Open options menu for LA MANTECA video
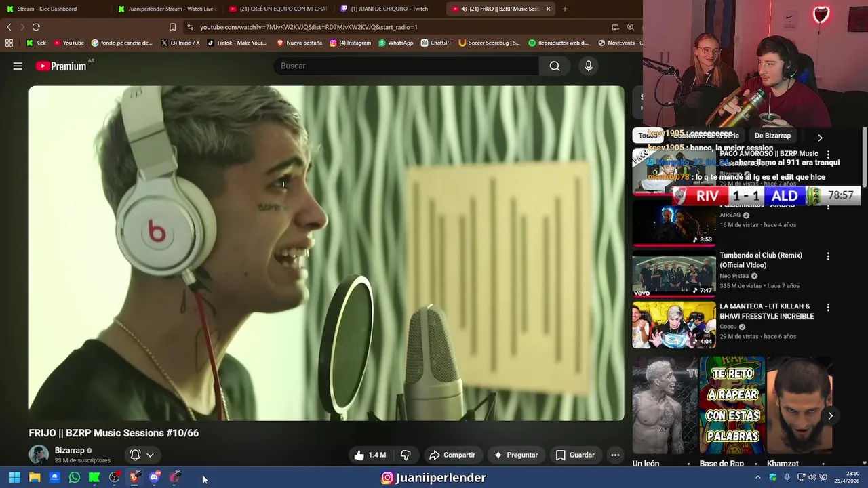 point(828,308)
